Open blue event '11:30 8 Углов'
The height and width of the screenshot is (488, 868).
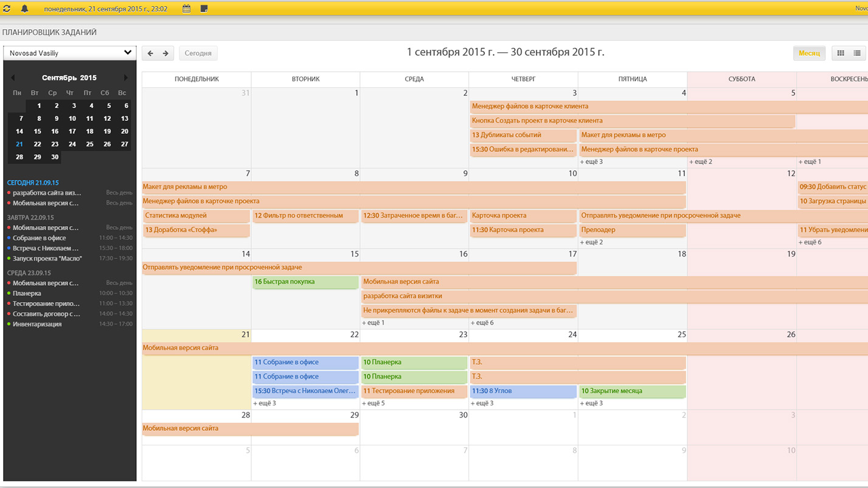523,391
